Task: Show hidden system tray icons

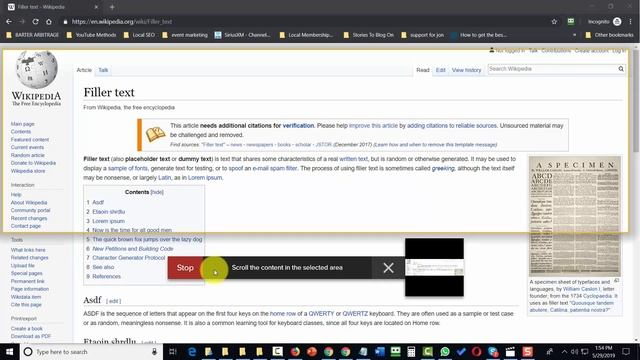Action: (x=564, y=352)
